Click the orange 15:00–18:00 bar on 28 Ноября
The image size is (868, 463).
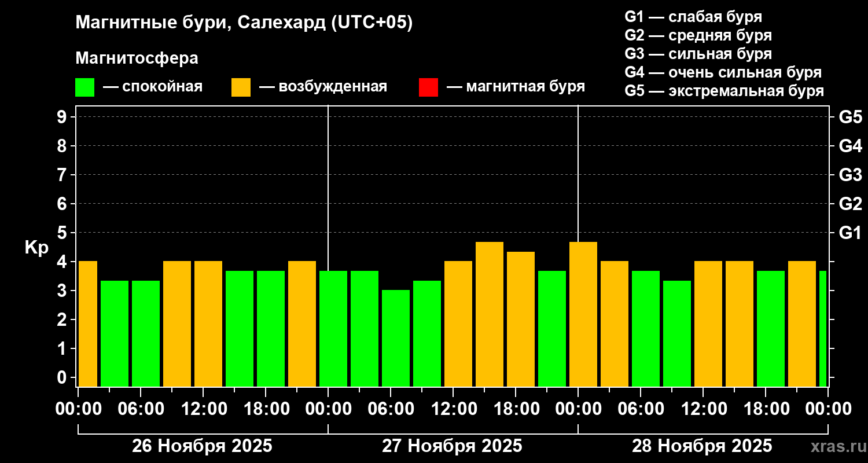point(740,324)
